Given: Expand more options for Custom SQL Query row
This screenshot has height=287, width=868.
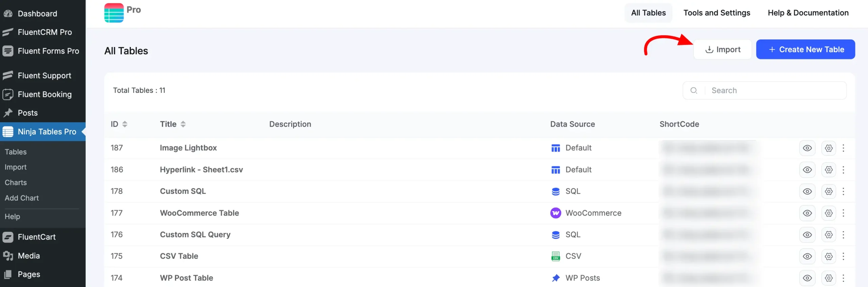Looking at the screenshot, I should [x=843, y=235].
